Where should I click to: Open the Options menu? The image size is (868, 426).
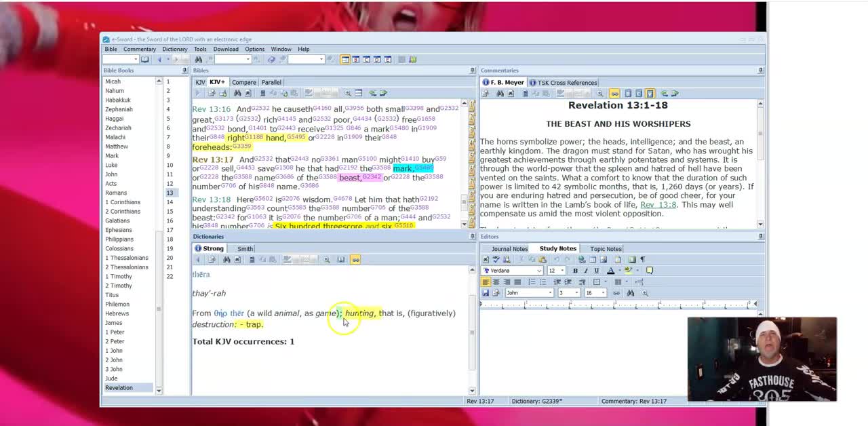point(254,49)
